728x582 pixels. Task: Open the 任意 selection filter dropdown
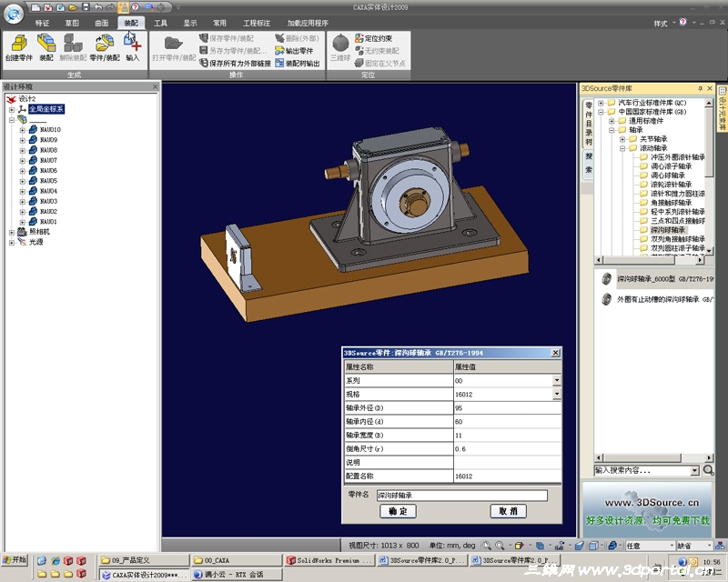[672, 546]
